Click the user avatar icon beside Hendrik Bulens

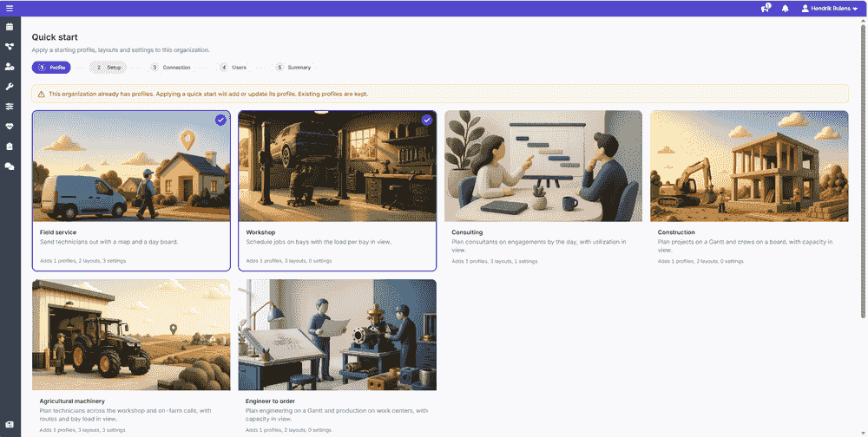pos(805,9)
